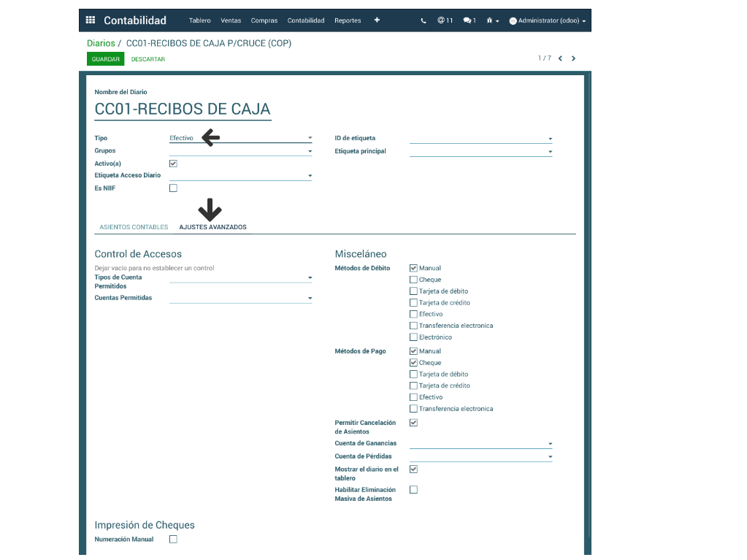Image resolution: width=747 pixels, height=560 pixels.
Task: Open the Tipo dropdown showing Efectivo
Action: (240, 138)
